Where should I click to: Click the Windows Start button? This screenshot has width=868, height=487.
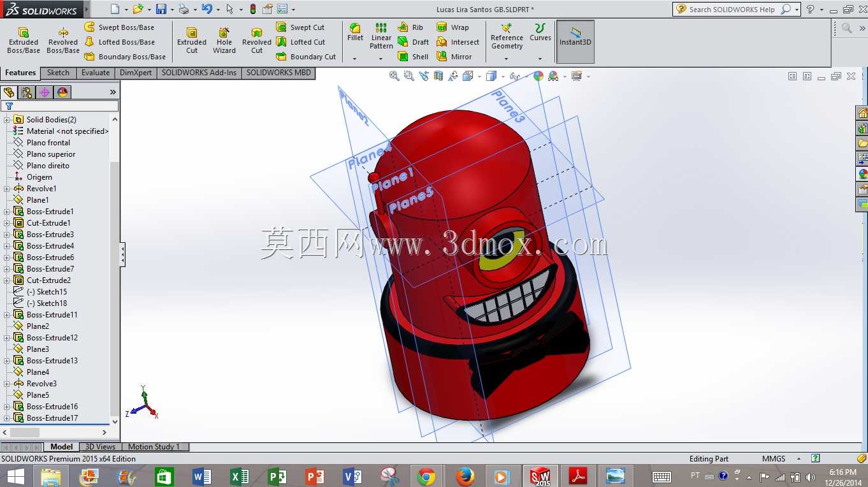click(15, 476)
